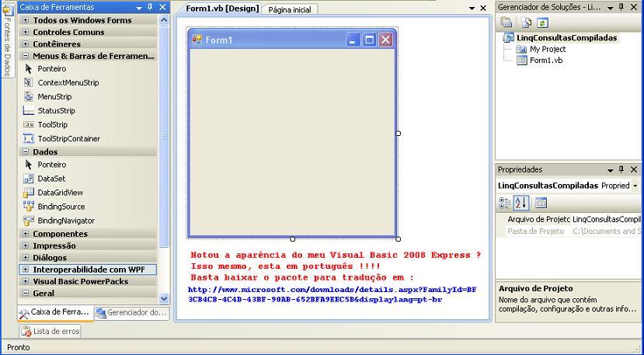Select the BindingNavigator control icon
The width and height of the screenshot is (644, 355).
click(x=28, y=221)
